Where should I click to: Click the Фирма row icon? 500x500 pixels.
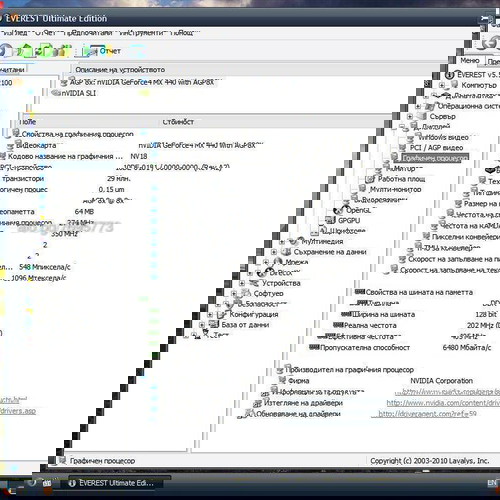click(282, 380)
